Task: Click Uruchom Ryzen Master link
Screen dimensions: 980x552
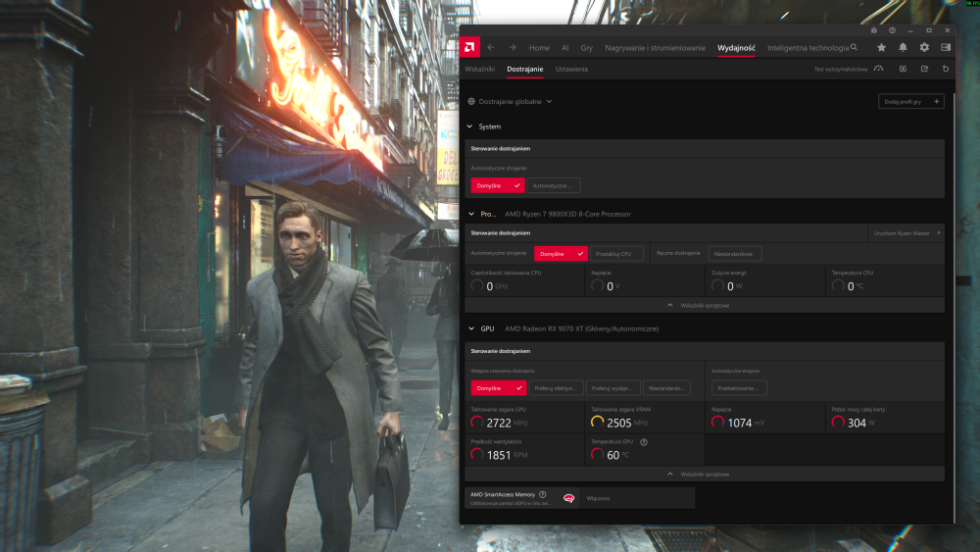Action: coord(906,233)
